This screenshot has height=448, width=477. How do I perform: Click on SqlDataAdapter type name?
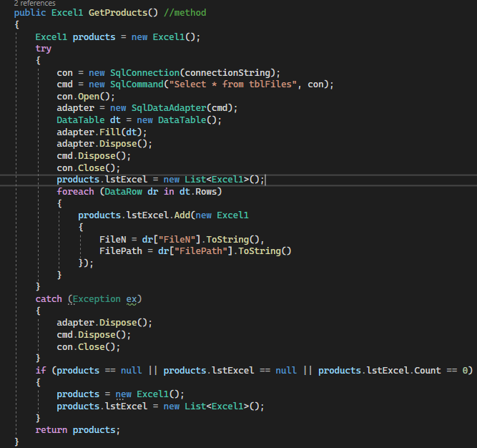[x=169, y=108]
